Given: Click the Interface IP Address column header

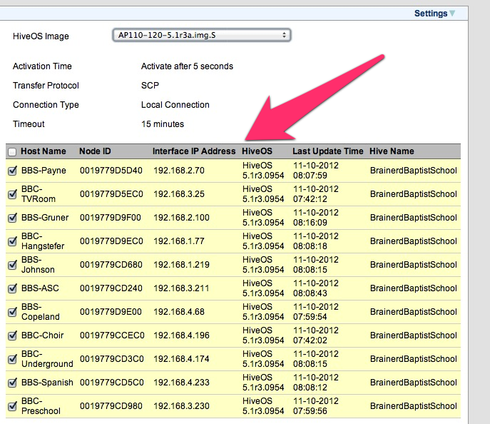Looking at the screenshot, I should 194,151.
